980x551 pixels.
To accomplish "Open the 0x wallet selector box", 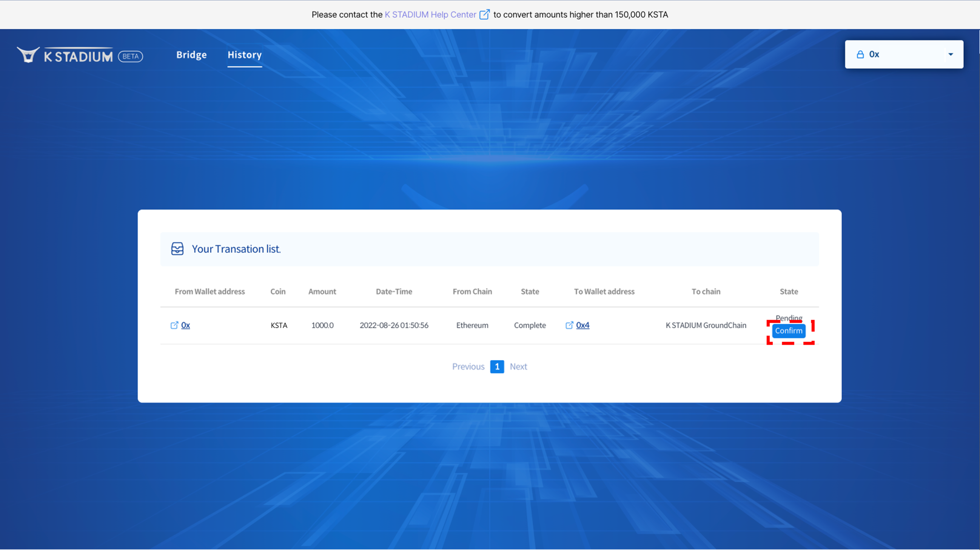I will [x=897, y=54].
